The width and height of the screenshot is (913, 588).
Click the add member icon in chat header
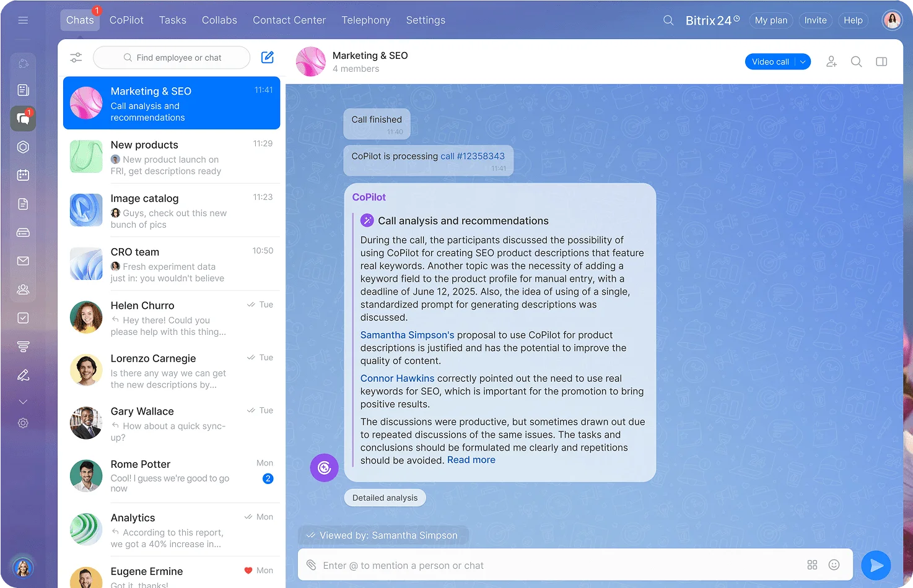[831, 62]
